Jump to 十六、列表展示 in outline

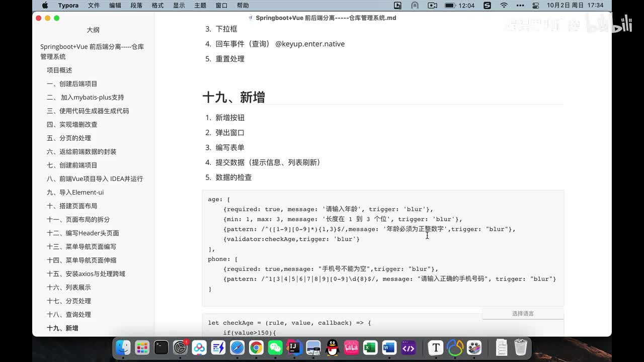tap(69, 287)
